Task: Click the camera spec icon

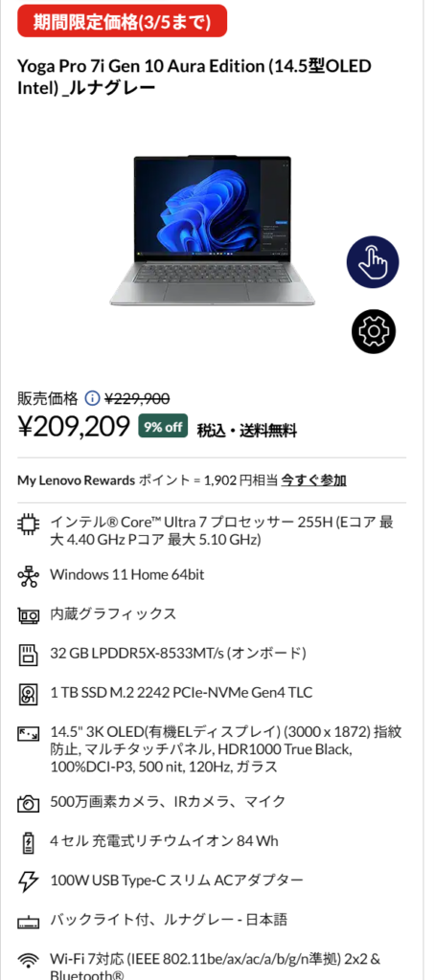Action: (28, 803)
